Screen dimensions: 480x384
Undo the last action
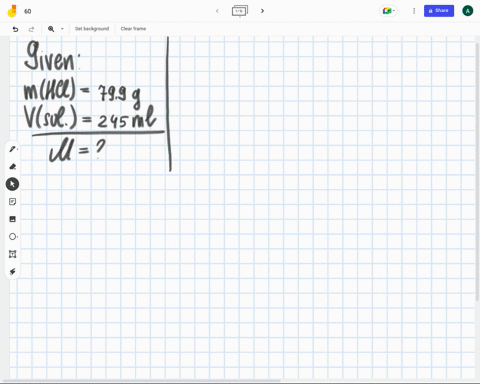coord(15,29)
